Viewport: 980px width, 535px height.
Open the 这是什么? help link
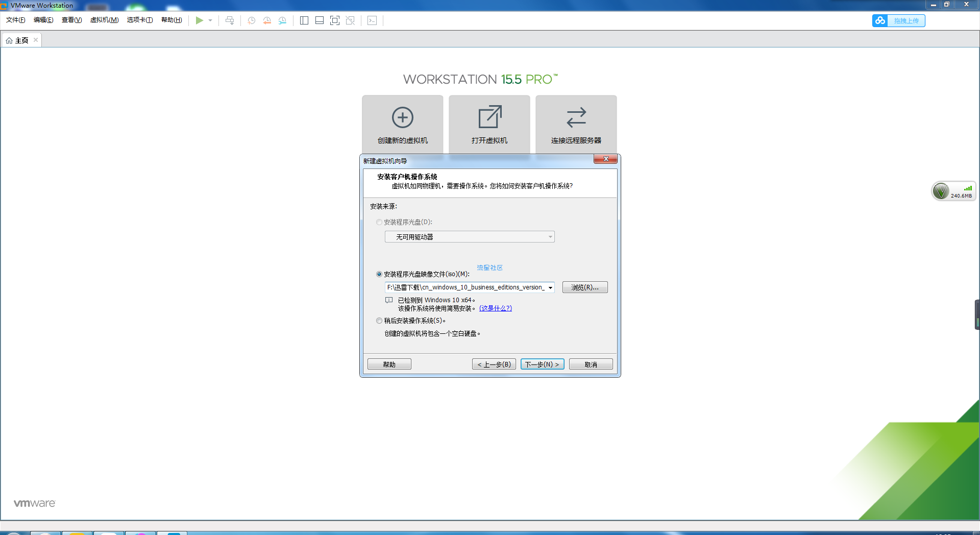click(495, 308)
